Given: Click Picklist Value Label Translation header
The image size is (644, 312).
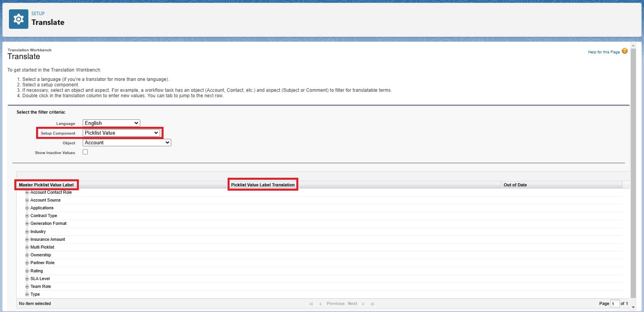Looking at the screenshot, I should coord(263,185).
